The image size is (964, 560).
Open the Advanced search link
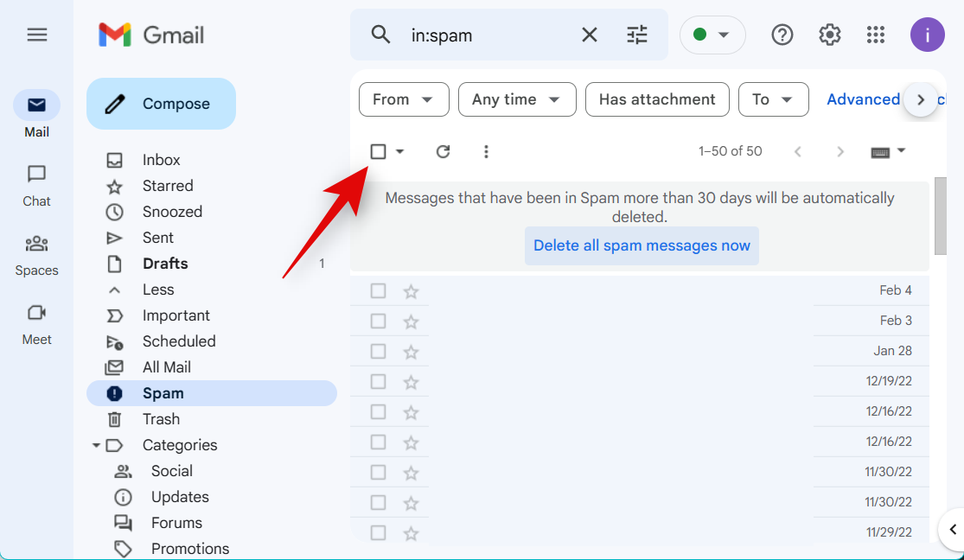pos(863,99)
